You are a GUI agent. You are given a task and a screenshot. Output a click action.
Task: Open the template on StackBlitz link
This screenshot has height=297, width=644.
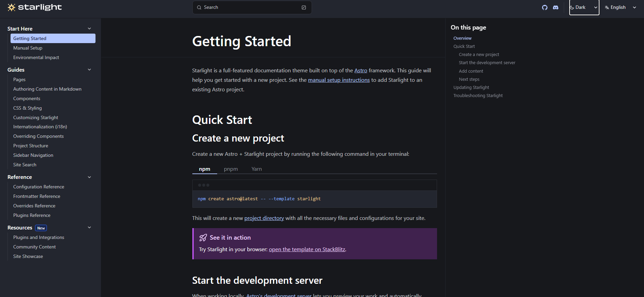click(307, 249)
